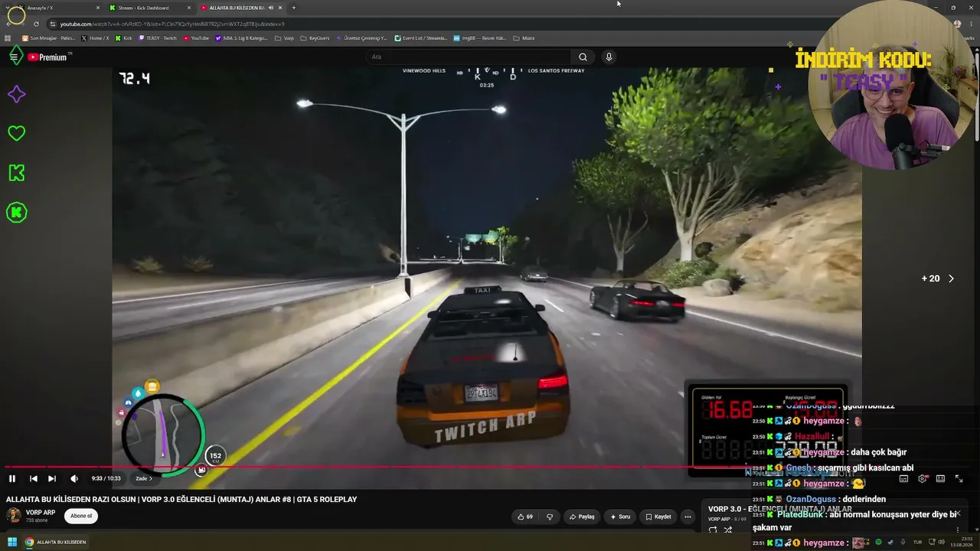Loop the playlist

(713, 530)
